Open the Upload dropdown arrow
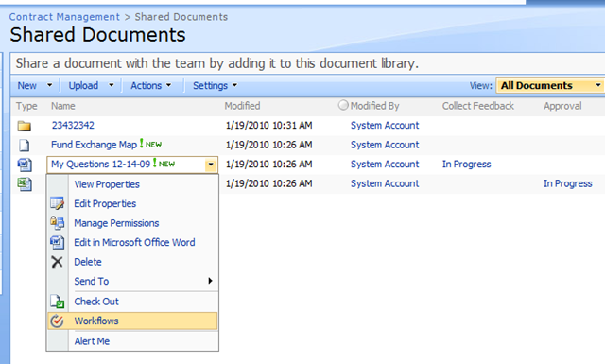The width and height of the screenshot is (605, 364). click(112, 85)
